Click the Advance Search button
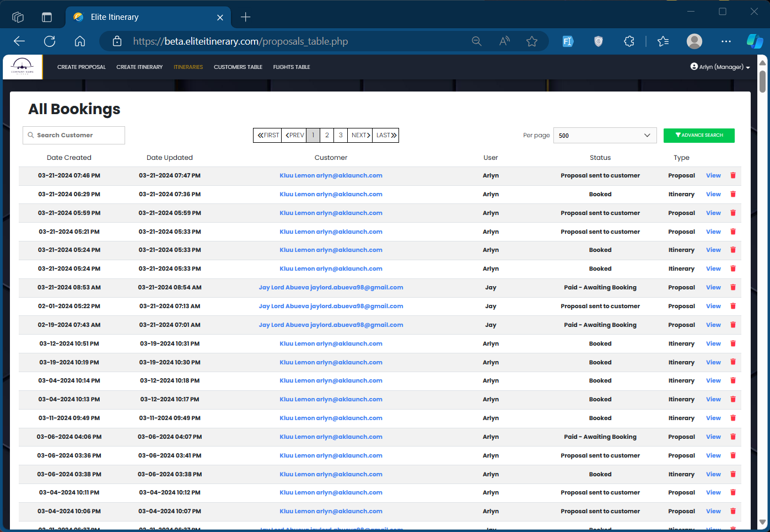The height and width of the screenshot is (532, 770). 699,135
